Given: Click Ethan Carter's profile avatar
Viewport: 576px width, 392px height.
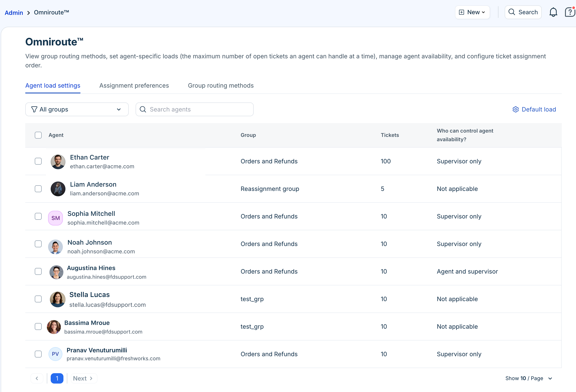Looking at the screenshot, I should click(58, 162).
